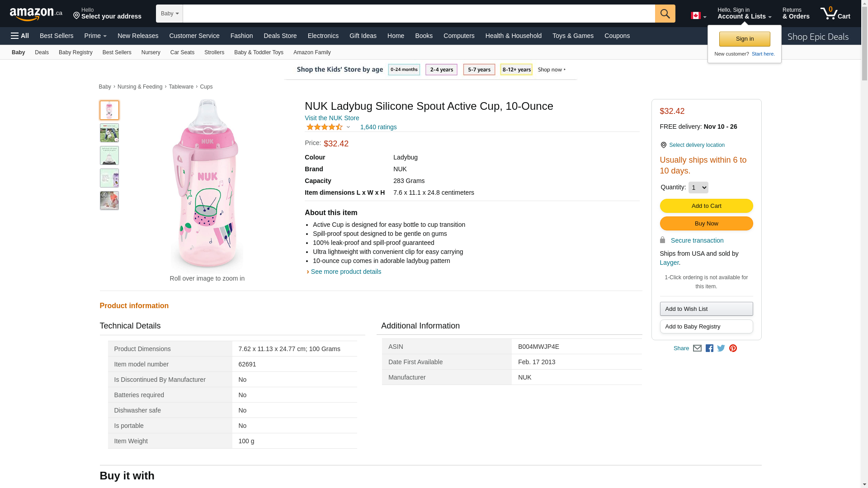This screenshot has width=868, height=488.
Task: Go to Amazon.ca home logo
Action: coord(36,14)
